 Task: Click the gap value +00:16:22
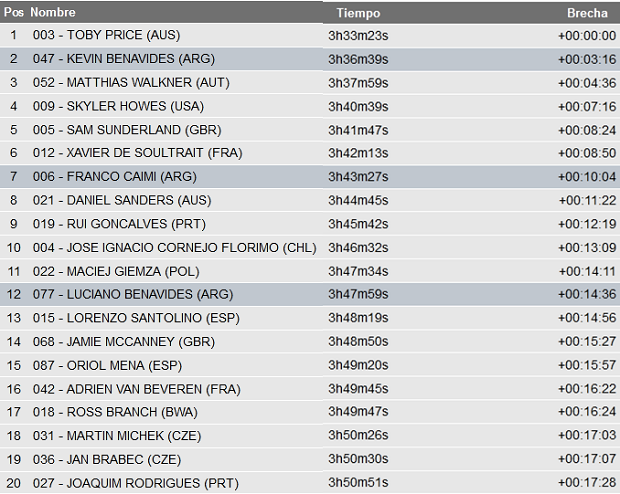pyautogui.click(x=587, y=389)
